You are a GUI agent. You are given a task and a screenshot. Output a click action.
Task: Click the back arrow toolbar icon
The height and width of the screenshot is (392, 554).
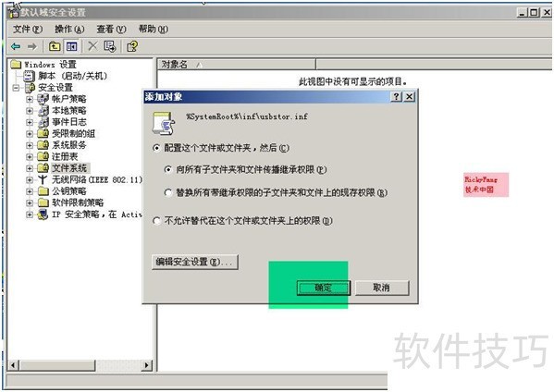pos(16,46)
